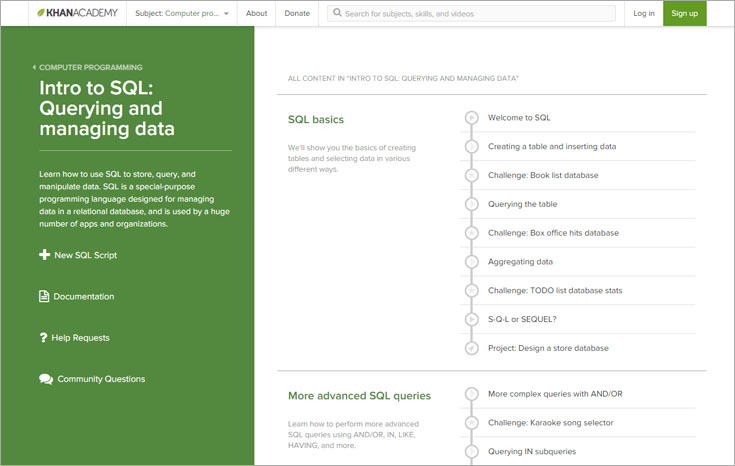Click the green Sign up button
The image size is (735, 466).
click(x=684, y=13)
